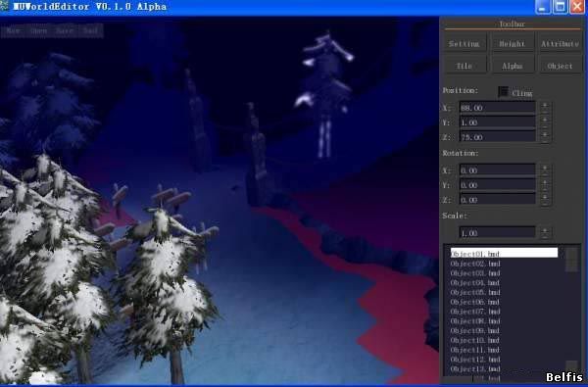Toggle the Cling checkbox
Image resolution: width=588 pixels, height=387 pixels.
[x=504, y=92]
